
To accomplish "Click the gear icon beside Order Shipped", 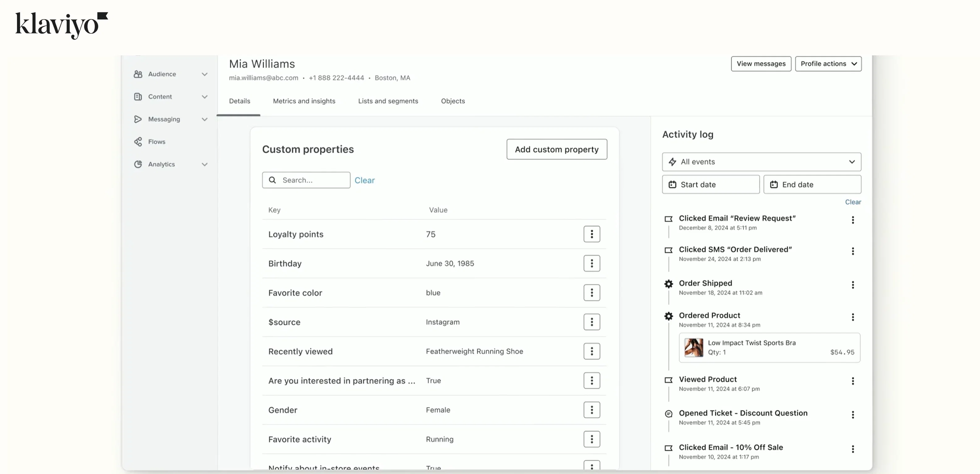I will [x=668, y=284].
